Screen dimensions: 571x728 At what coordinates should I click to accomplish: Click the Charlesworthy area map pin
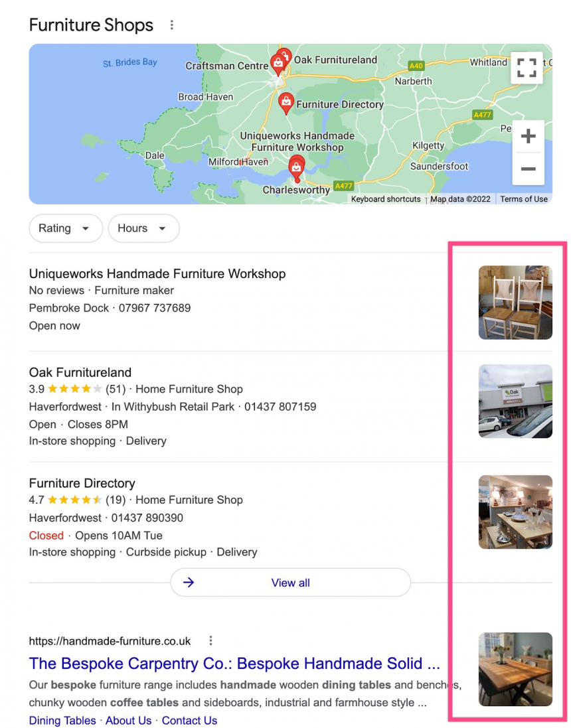296,167
